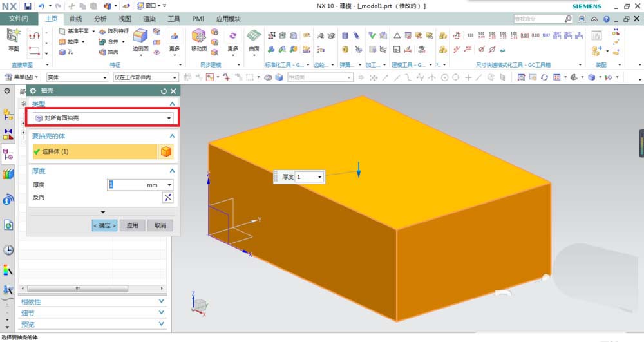Switch to the 工具 tab
This screenshot has width=644, height=342.
click(174, 19)
